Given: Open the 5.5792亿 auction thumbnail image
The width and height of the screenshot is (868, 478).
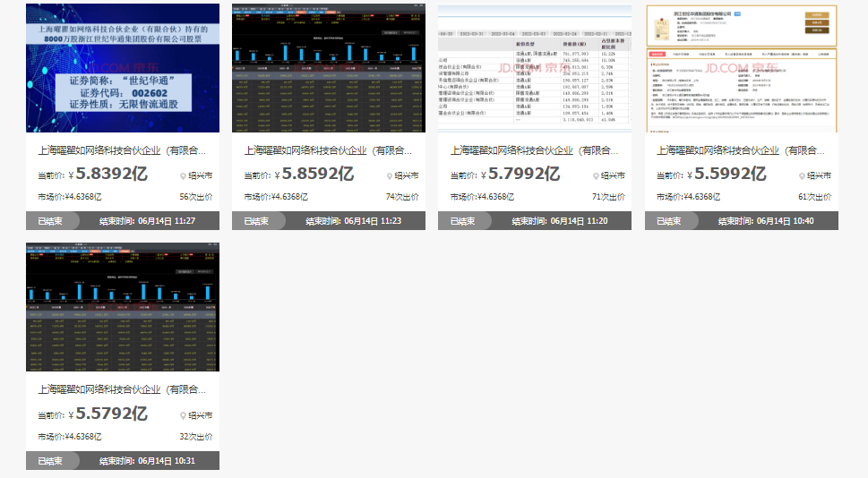Looking at the screenshot, I should coord(123,307).
